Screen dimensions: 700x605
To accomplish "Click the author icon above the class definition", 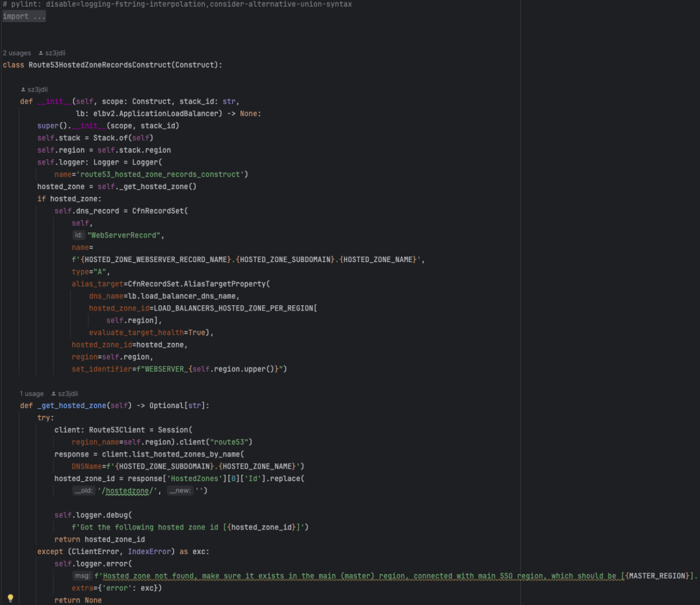I will [x=41, y=53].
